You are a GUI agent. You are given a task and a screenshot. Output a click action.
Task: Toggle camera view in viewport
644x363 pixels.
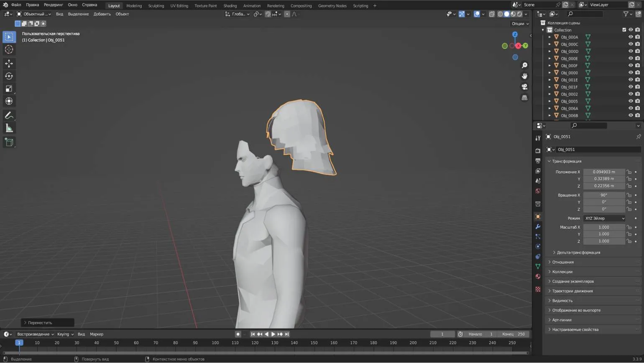click(x=524, y=87)
